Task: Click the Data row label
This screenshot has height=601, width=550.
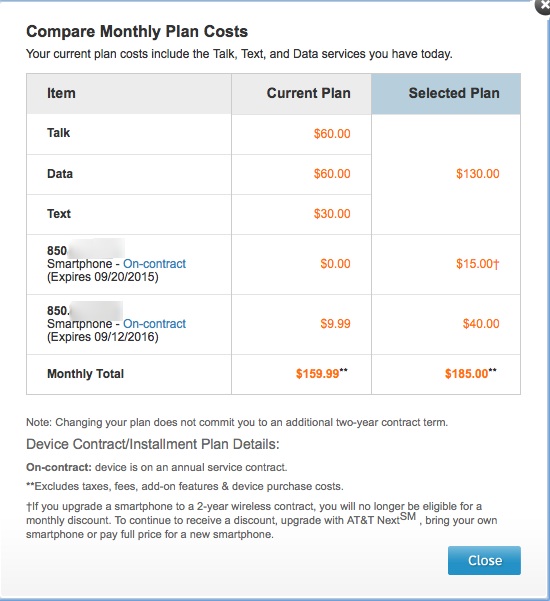Action: click(60, 174)
